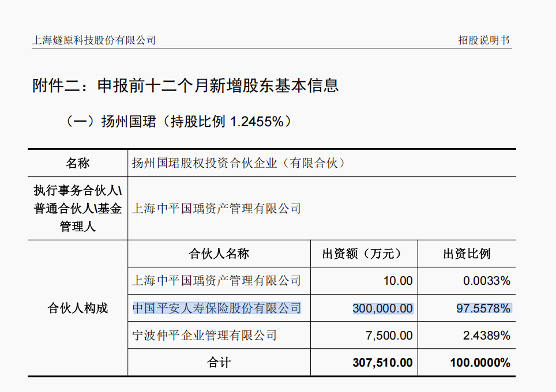
Task: Click header text 招股说明书
Action: tap(484, 40)
